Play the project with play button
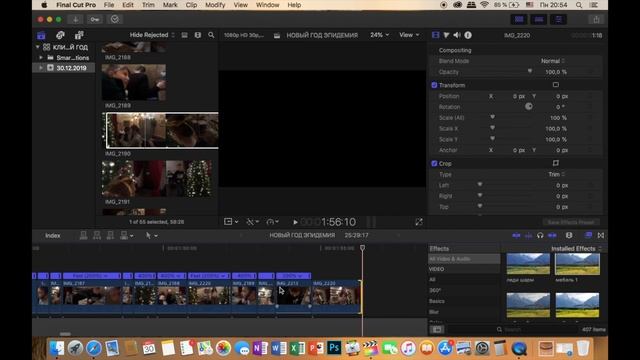The height and width of the screenshot is (360, 640). click(295, 222)
